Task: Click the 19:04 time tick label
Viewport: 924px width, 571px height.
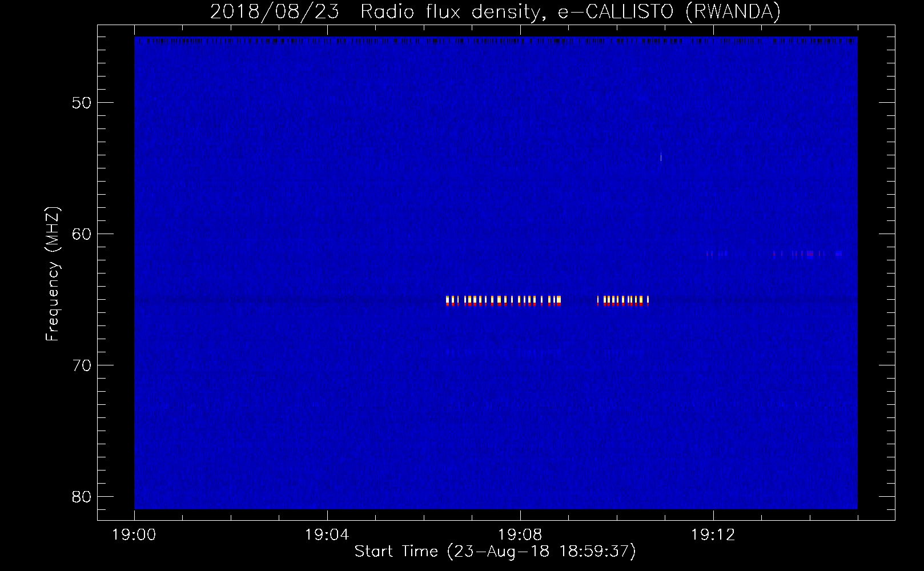Action: point(327,535)
